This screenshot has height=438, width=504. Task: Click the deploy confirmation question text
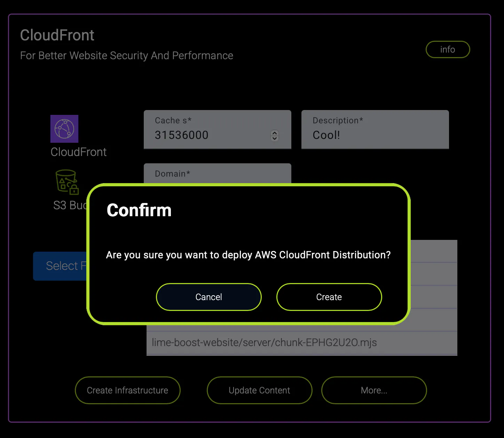pos(248,255)
